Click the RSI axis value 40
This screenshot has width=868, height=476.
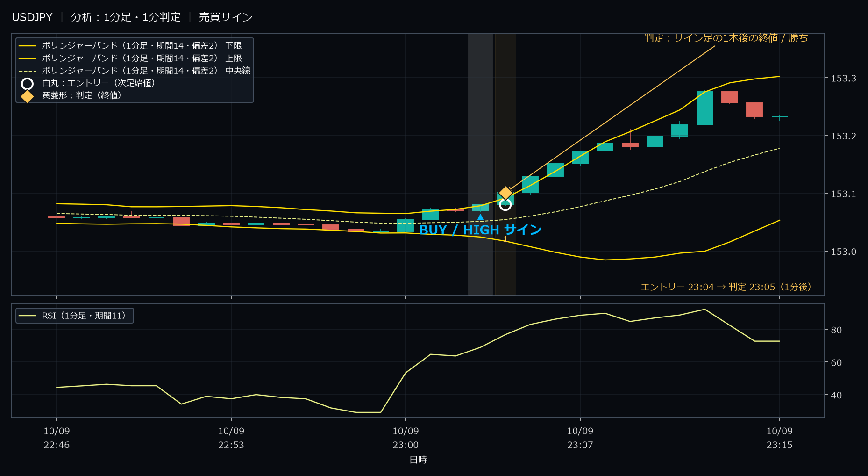coord(836,395)
